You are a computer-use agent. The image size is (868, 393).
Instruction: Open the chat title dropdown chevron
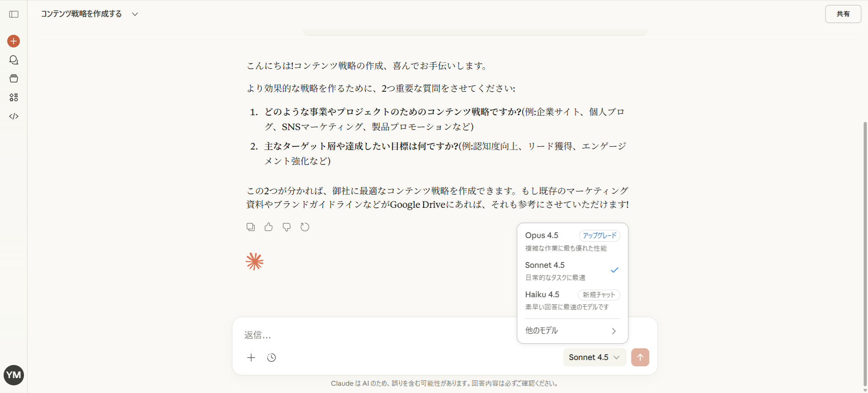point(135,14)
